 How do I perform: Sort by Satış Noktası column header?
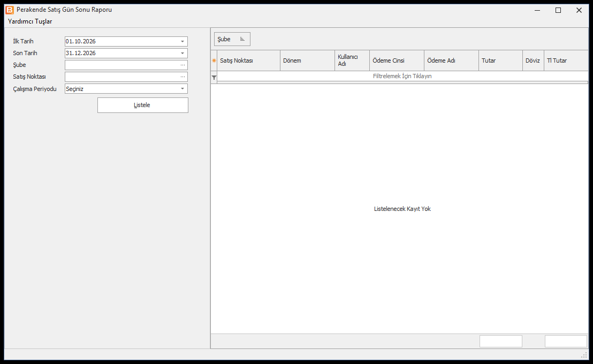248,60
